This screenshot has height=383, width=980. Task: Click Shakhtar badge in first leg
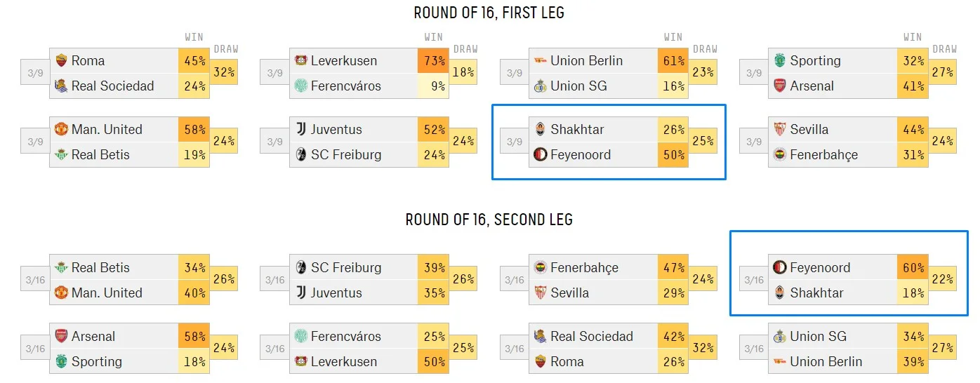click(x=541, y=129)
